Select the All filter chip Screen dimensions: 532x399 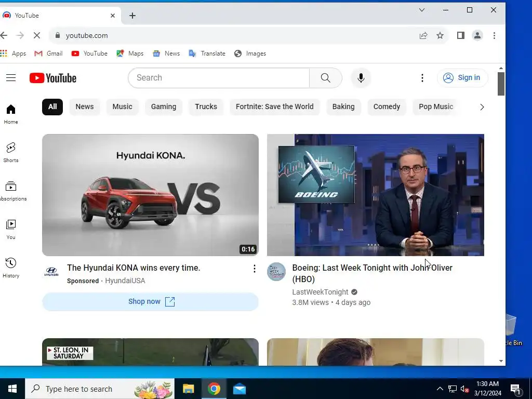click(52, 107)
